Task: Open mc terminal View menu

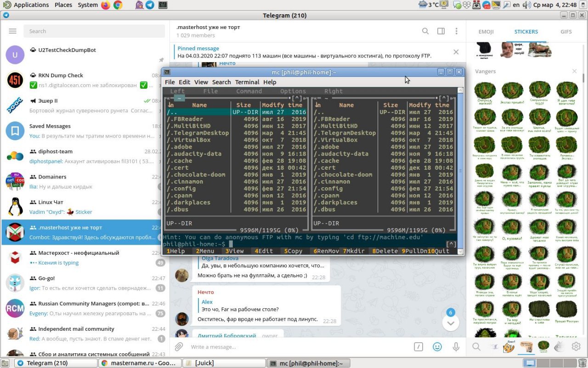Action: click(201, 82)
